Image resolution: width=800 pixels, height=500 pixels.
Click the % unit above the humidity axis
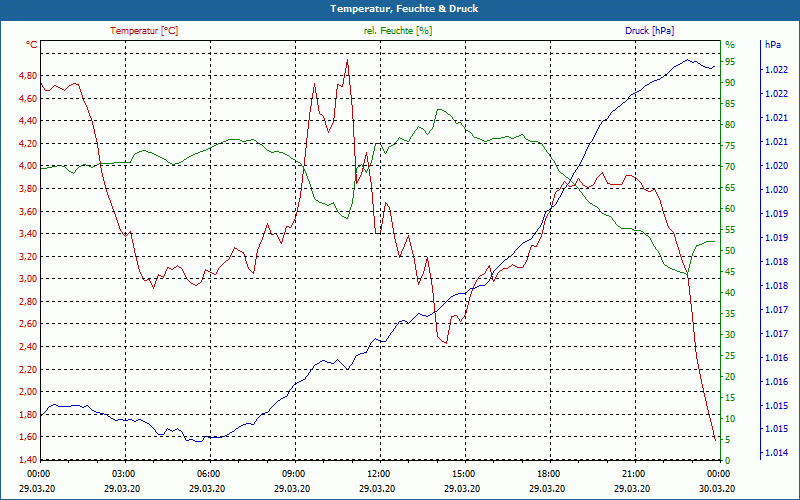click(x=730, y=45)
